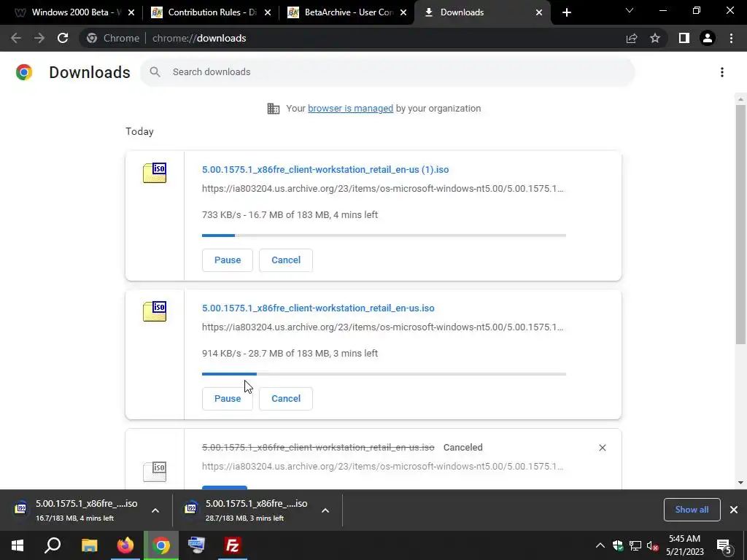Click the iso file icon of first download
This screenshot has height=560, width=747.
click(155, 173)
